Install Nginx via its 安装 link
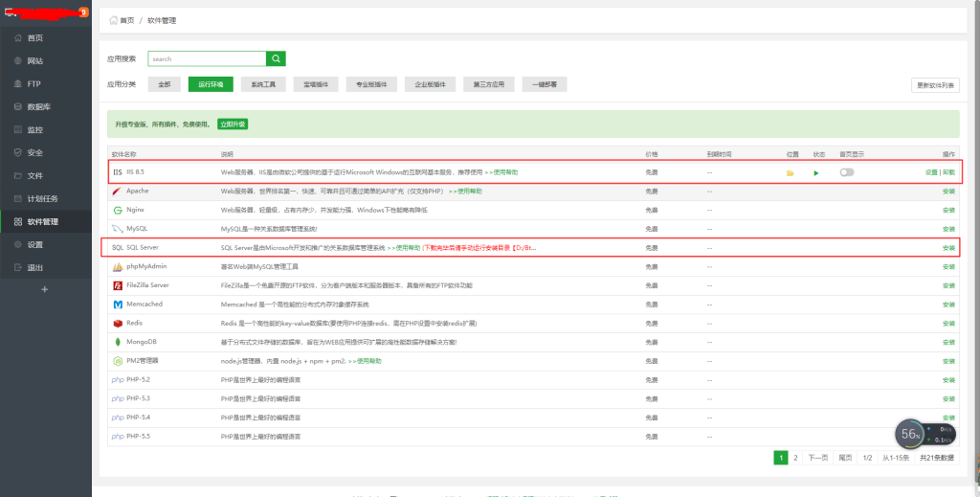This screenshot has width=980, height=497. pyautogui.click(x=948, y=210)
